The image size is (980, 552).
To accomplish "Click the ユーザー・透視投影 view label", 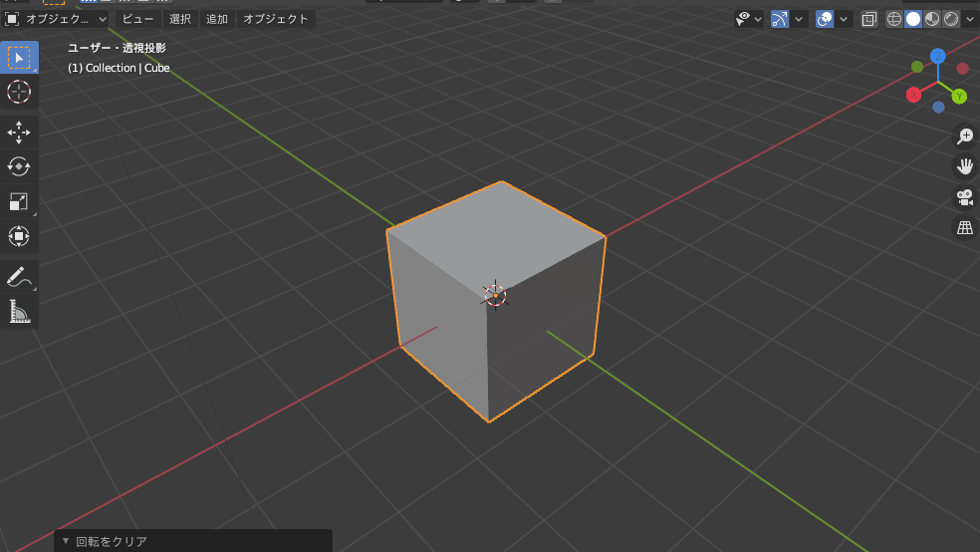I will click(x=117, y=48).
